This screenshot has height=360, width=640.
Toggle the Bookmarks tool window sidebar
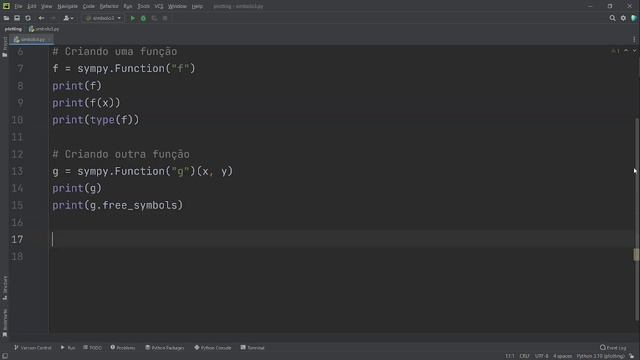pyautogui.click(x=5, y=322)
